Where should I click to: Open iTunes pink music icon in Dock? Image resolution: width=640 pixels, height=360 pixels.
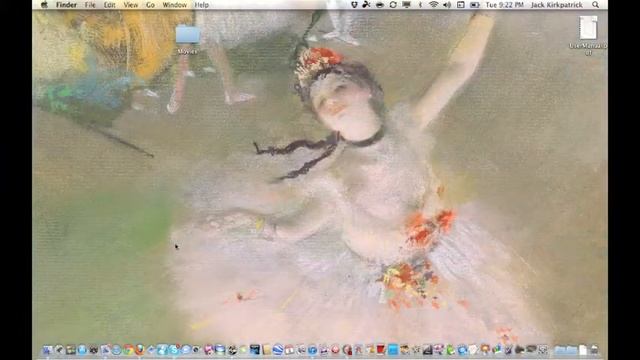(x=208, y=350)
